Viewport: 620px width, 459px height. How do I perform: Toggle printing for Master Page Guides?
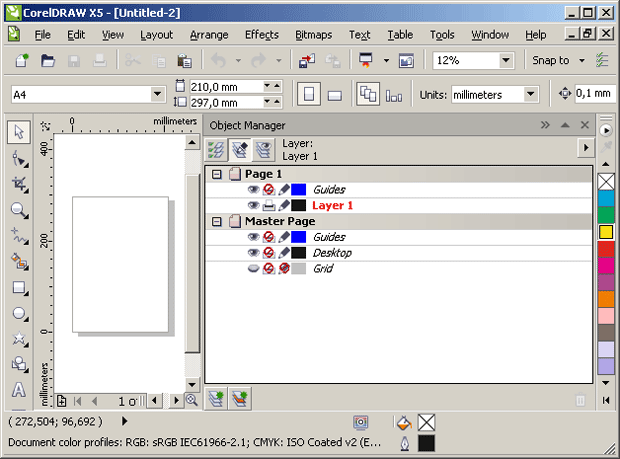[x=269, y=237]
